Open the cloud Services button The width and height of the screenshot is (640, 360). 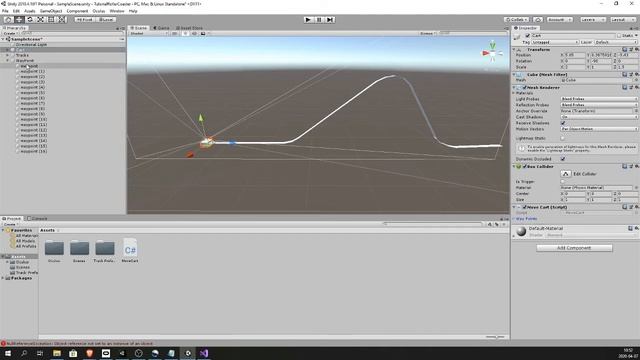(538, 20)
